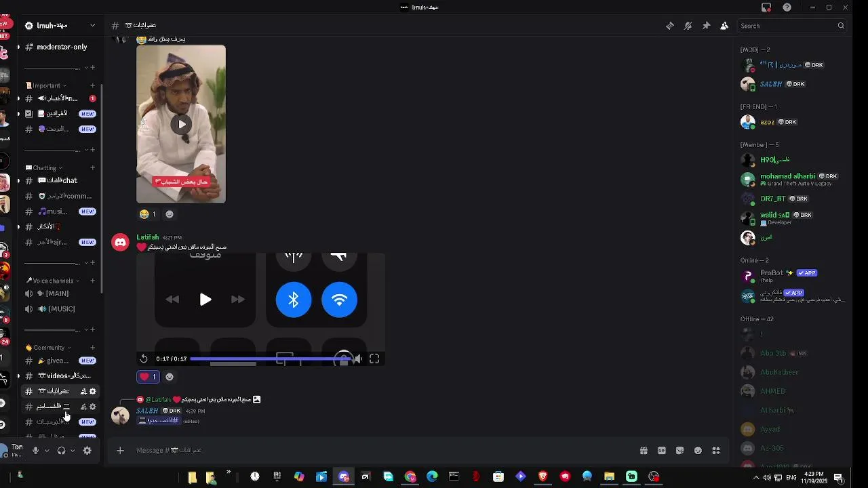Click the play button in control center video

pyautogui.click(x=205, y=300)
